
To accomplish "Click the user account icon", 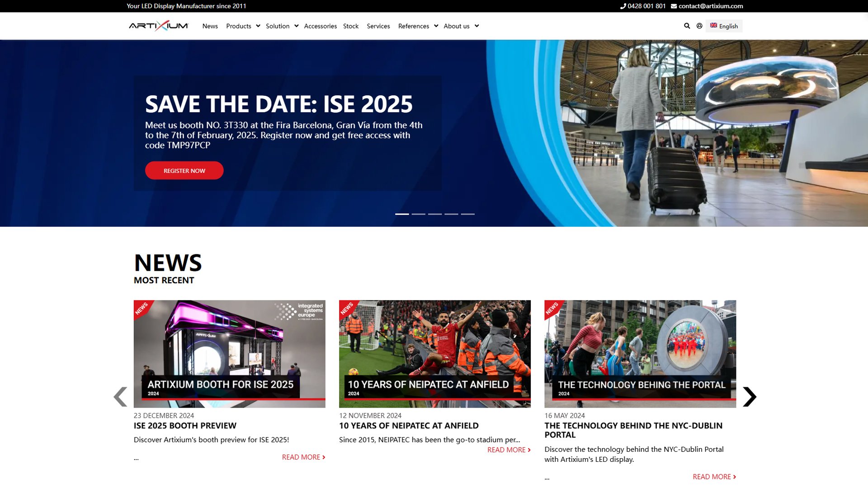I will click(x=699, y=26).
